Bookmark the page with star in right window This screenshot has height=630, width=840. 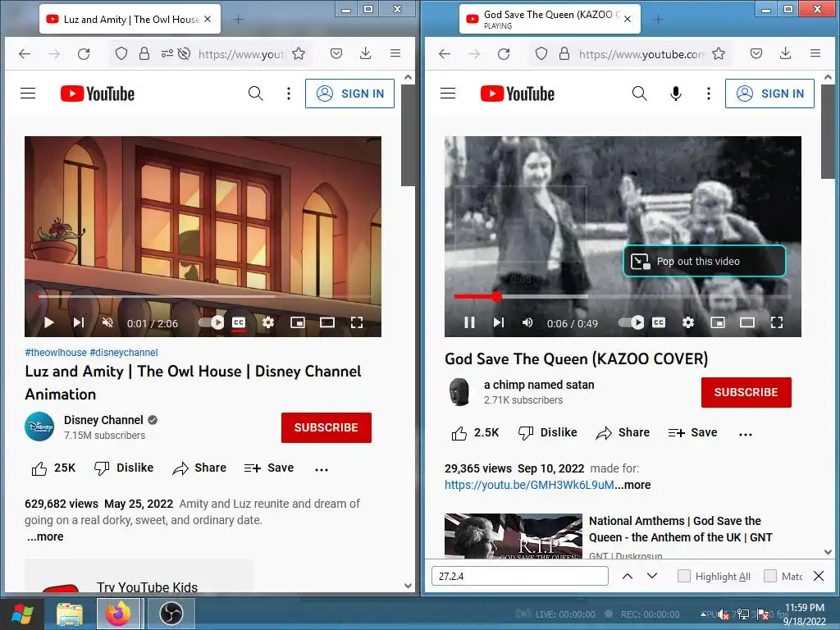719,53
